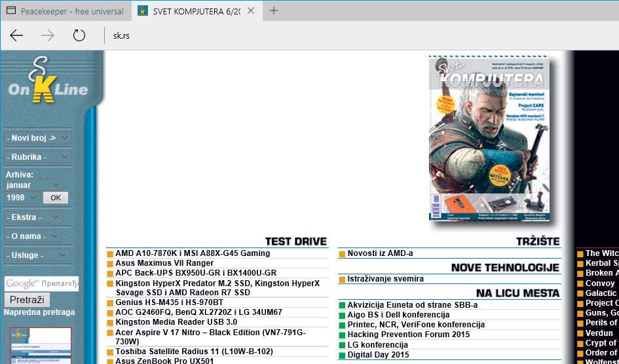Screen dimensions: 619x364
Task: Open Kerbal Sp... game list entry
Action: 602,263
